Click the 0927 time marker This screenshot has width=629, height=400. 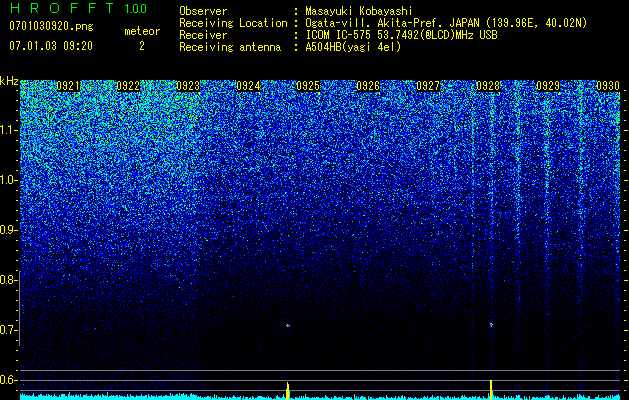pos(428,86)
